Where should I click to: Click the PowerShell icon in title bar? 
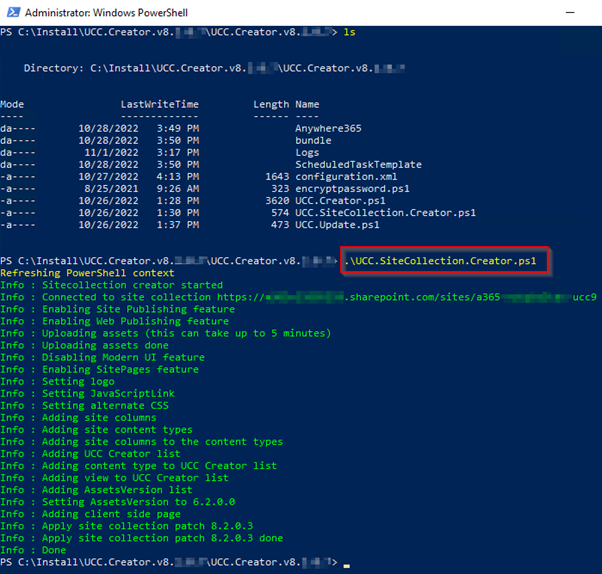[x=11, y=11]
